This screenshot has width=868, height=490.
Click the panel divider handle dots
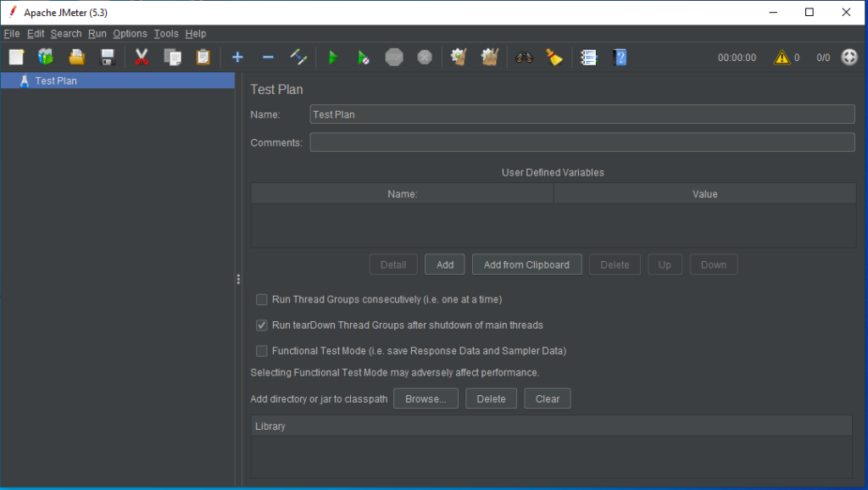tap(238, 279)
